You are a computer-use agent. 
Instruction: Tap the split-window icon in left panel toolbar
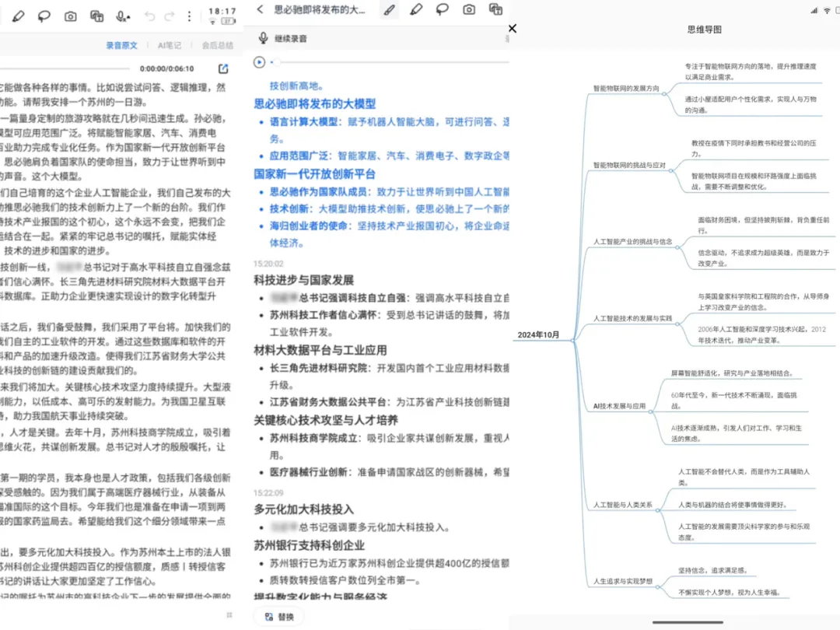(97, 16)
